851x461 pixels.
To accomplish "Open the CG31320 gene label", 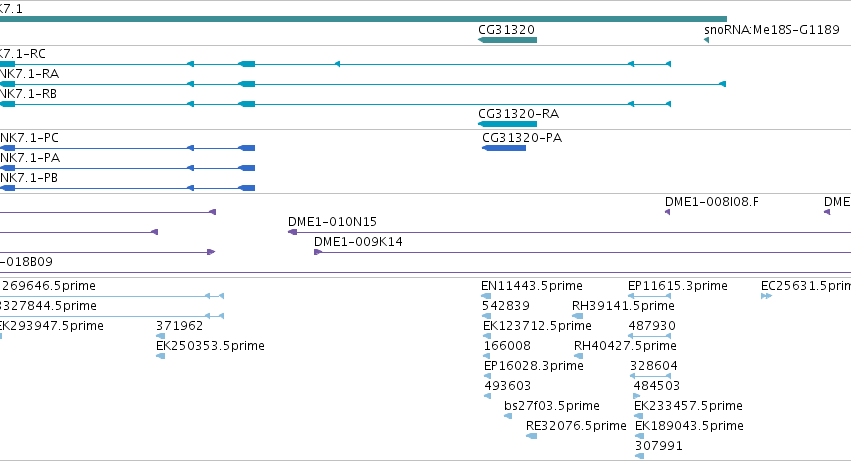I will [506, 30].
